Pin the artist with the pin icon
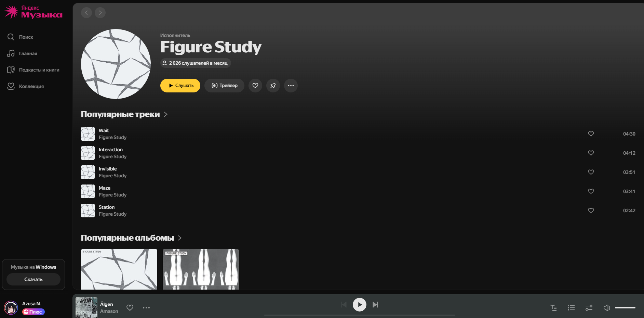 tap(273, 86)
